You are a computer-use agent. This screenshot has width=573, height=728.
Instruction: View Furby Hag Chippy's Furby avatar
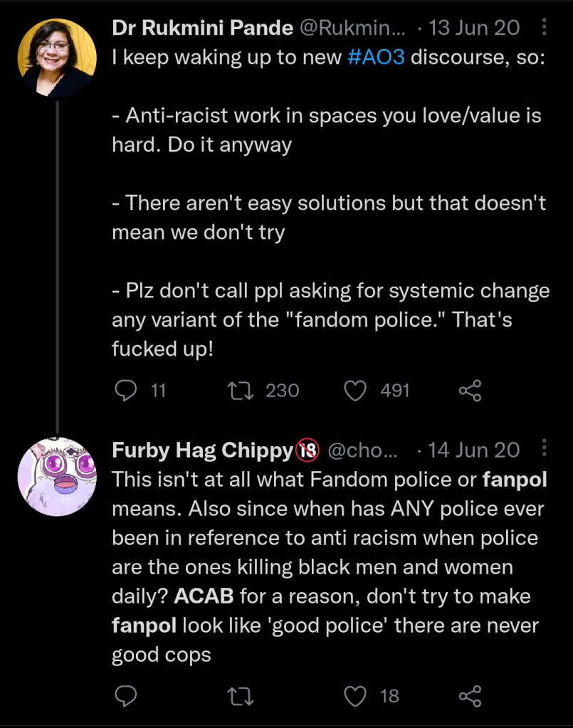[x=56, y=477]
